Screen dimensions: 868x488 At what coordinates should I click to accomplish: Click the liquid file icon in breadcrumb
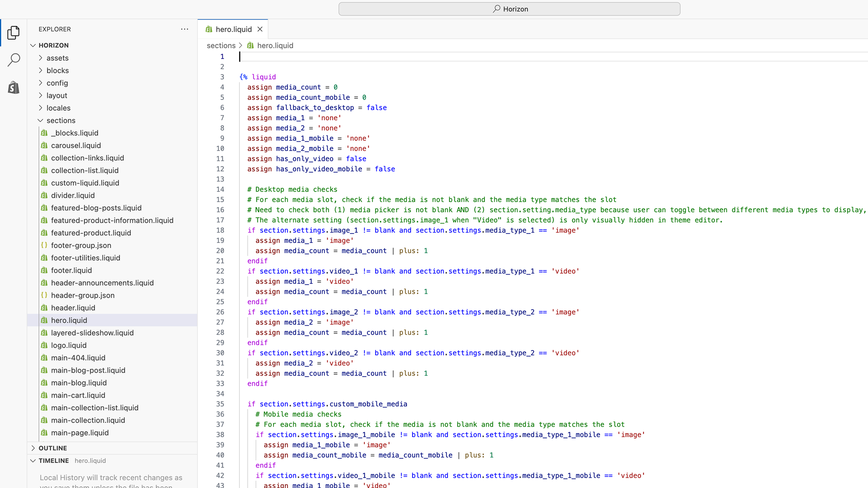(251, 45)
